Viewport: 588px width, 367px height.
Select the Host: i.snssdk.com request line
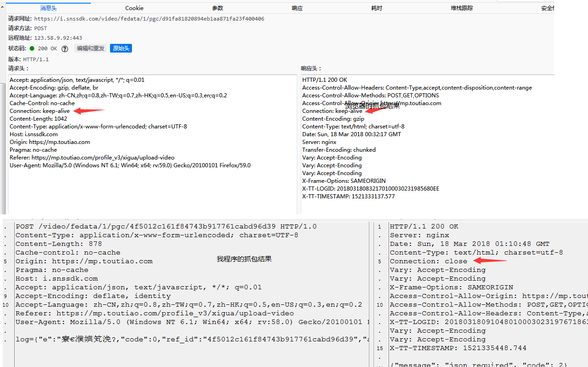coord(34,134)
